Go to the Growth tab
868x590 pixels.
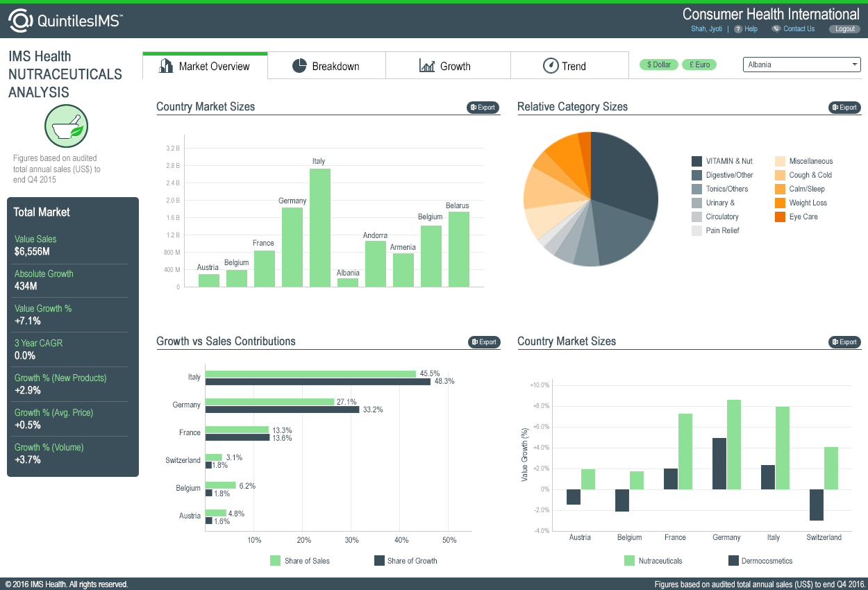[448, 66]
